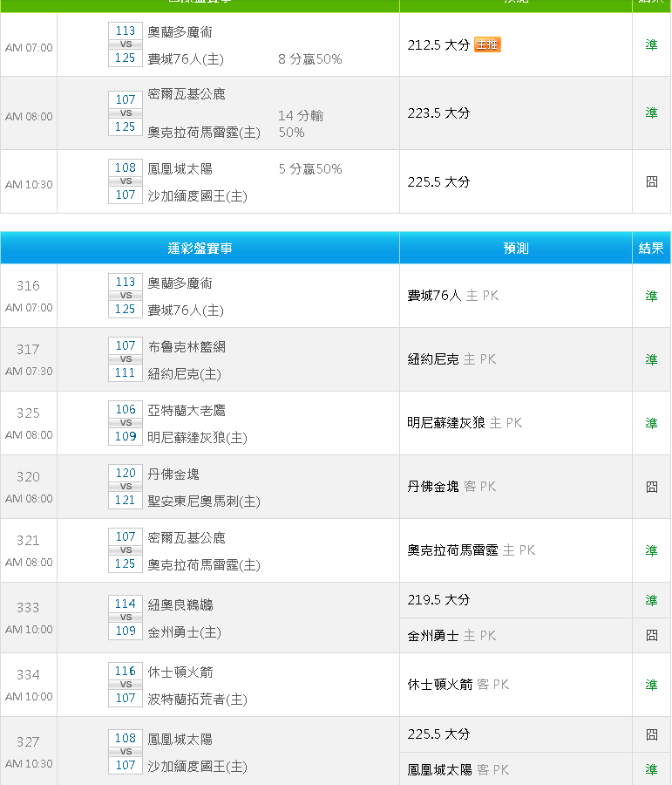This screenshot has width=672, height=785.
Task: Click 225.5 大分 in the AM 10:30 international row
Action: click(x=438, y=181)
